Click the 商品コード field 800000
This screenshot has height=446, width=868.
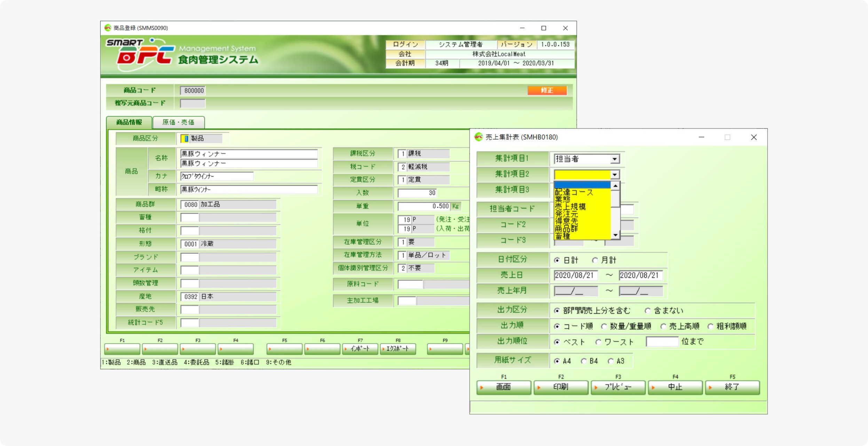coord(192,90)
